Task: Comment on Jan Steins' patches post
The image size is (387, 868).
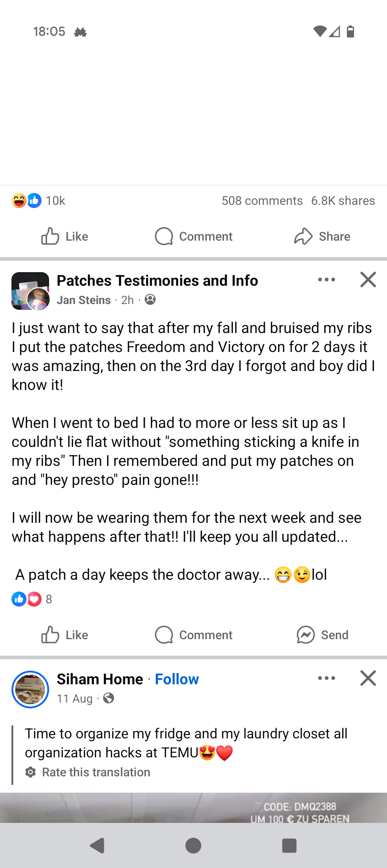Action: click(193, 635)
